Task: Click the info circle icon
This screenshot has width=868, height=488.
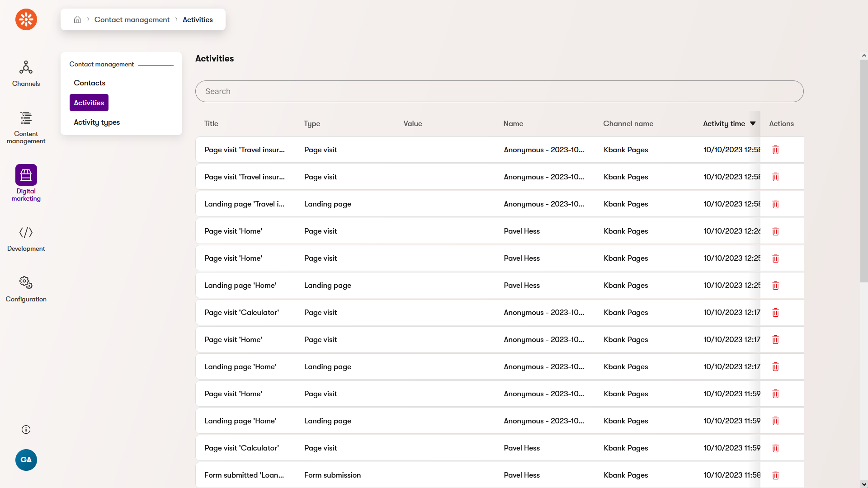Action: coord(26,429)
